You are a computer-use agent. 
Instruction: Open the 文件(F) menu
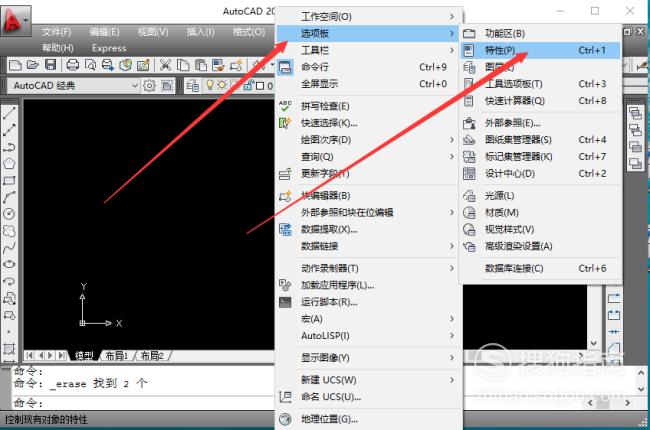[56, 32]
